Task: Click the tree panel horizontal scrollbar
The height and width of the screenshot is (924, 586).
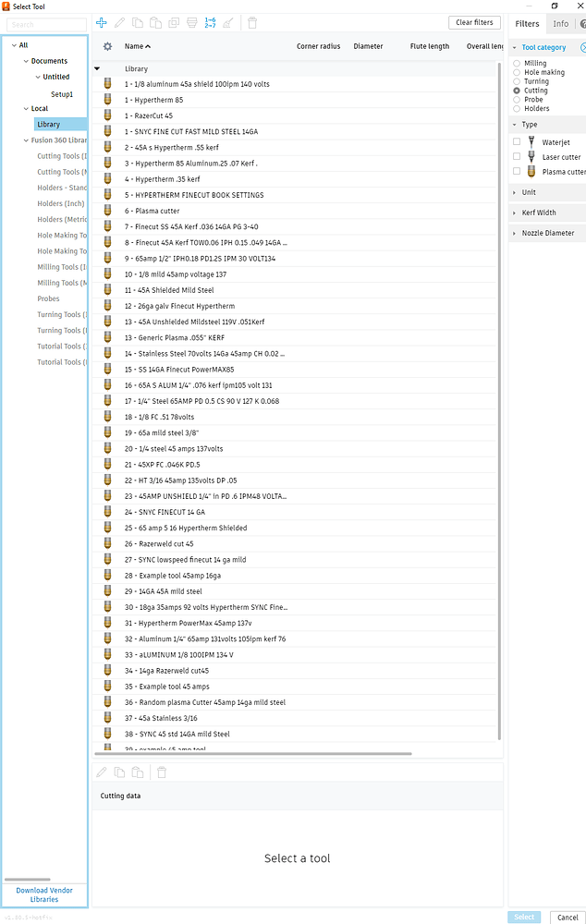Action: pos(27,880)
